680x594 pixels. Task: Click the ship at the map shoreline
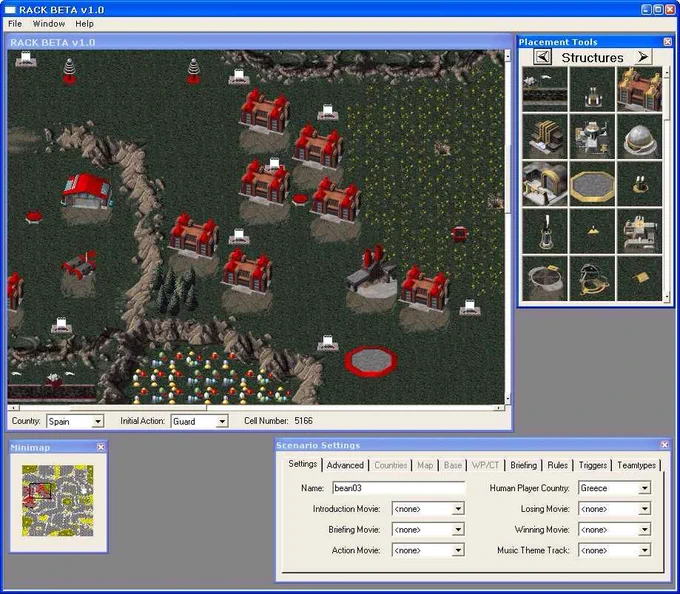click(53, 380)
